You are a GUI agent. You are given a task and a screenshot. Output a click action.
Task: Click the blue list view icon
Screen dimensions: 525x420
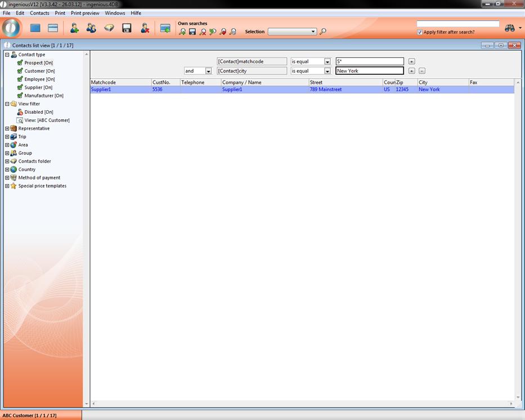click(35, 28)
